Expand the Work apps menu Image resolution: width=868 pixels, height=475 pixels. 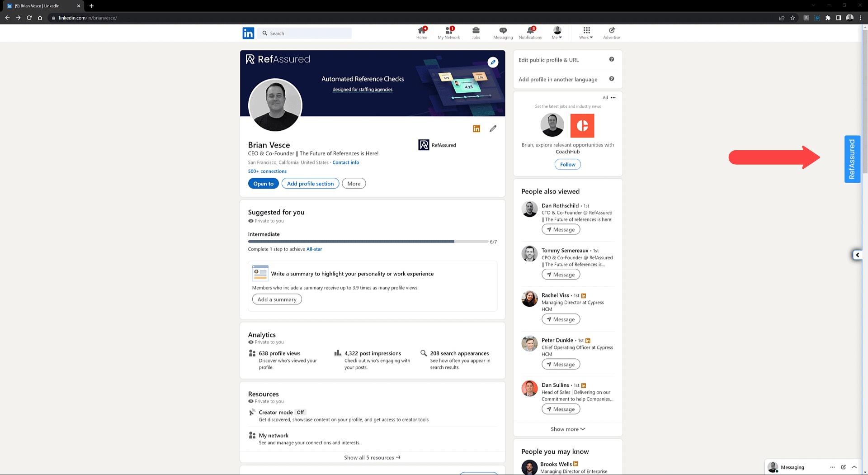point(586,33)
